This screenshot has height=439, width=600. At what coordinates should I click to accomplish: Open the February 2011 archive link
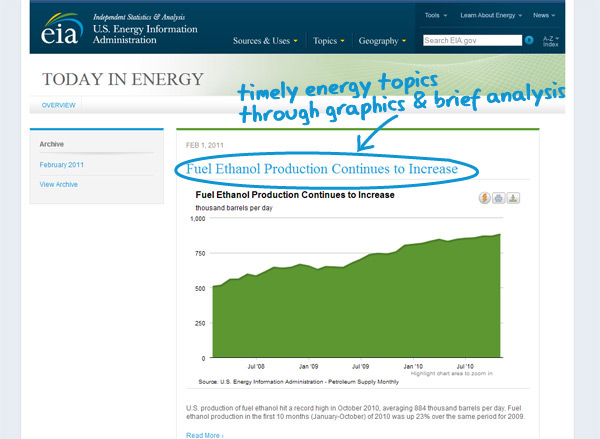(x=62, y=165)
